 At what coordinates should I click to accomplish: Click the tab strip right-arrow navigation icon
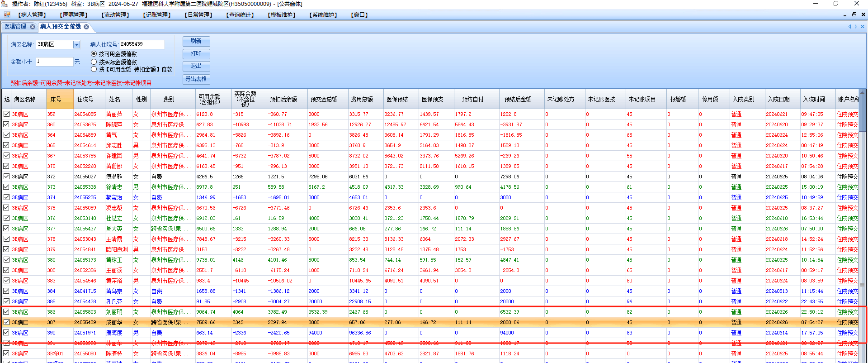click(856, 27)
